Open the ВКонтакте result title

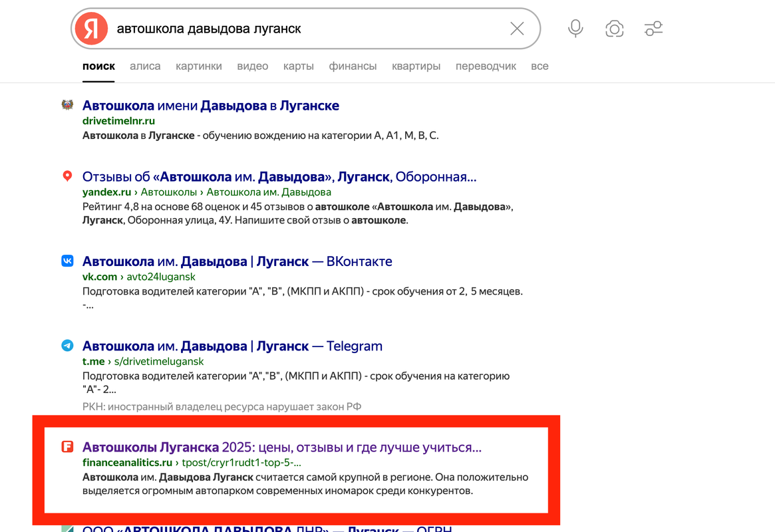[x=237, y=261]
